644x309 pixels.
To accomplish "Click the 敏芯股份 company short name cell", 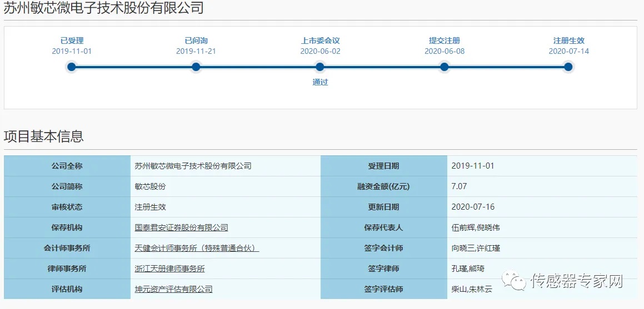I will (x=150, y=186).
